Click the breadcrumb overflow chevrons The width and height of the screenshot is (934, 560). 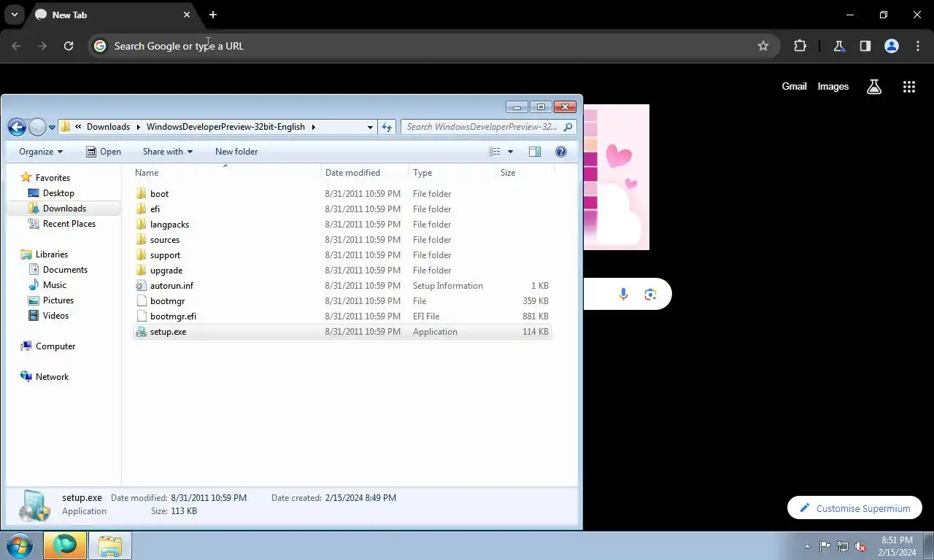click(x=78, y=127)
